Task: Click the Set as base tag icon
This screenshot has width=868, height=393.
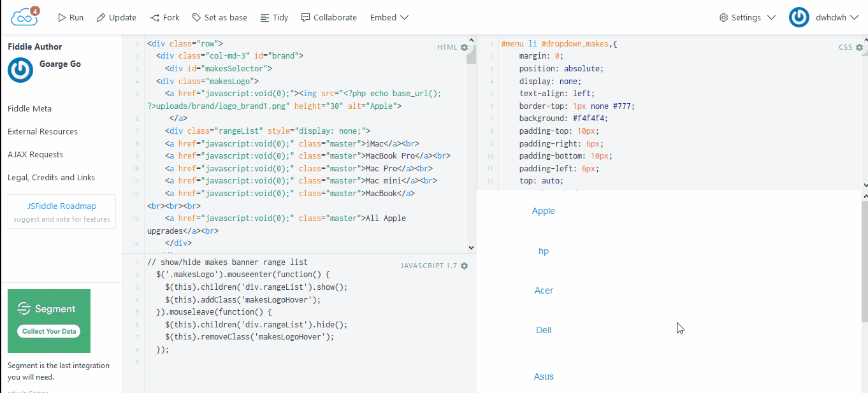Action: (x=196, y=17)
